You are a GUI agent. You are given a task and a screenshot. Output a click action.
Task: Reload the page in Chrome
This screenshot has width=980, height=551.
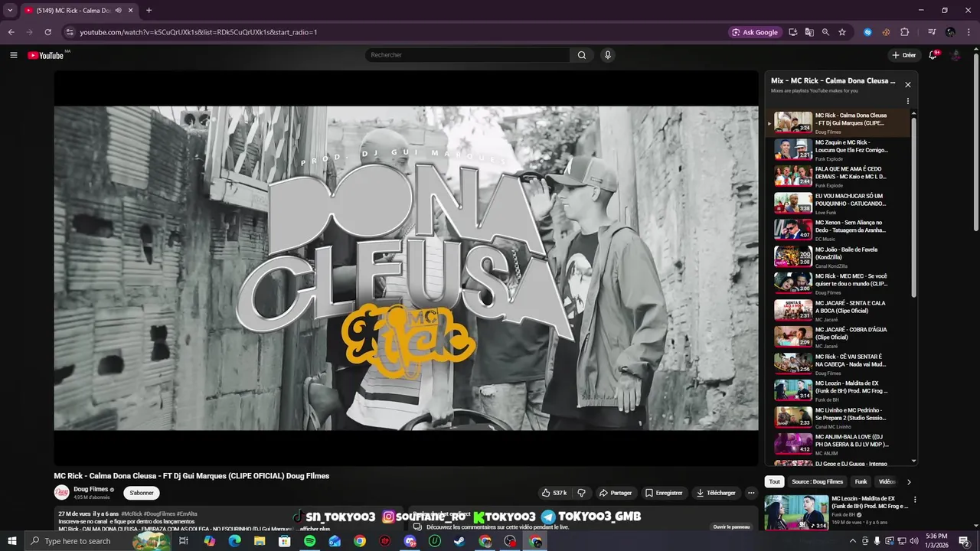(x=47, y=32)
